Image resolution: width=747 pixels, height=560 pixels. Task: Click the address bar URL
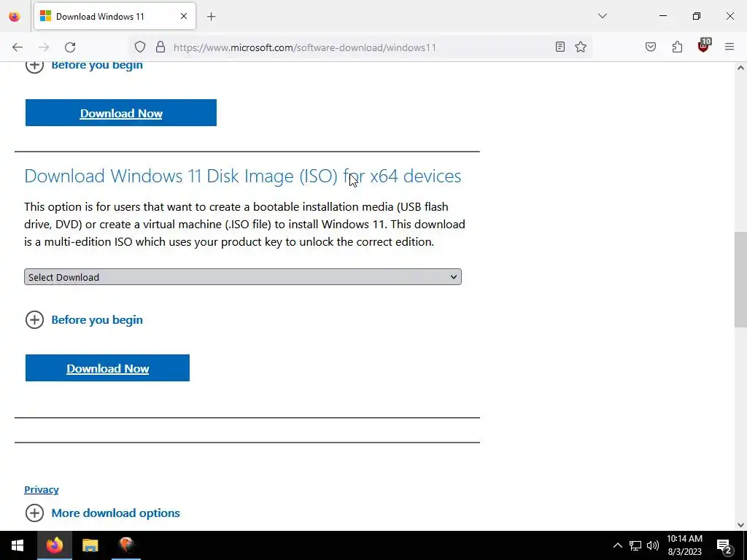[x=305, y=47]
